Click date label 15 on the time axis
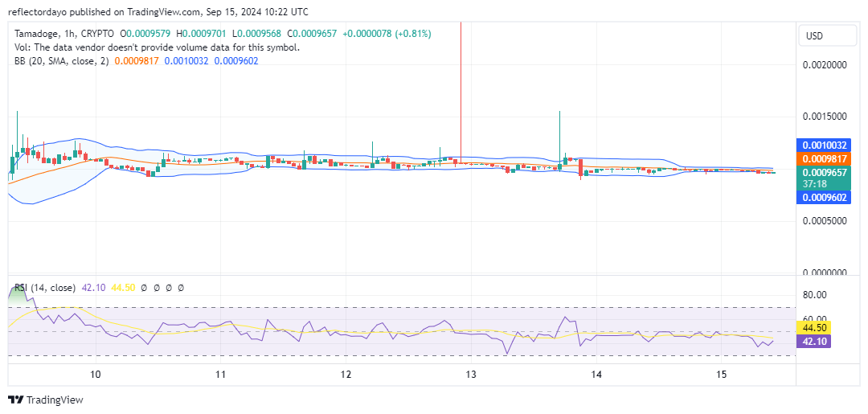Viewport: 868px width, 414px height. 721,374
